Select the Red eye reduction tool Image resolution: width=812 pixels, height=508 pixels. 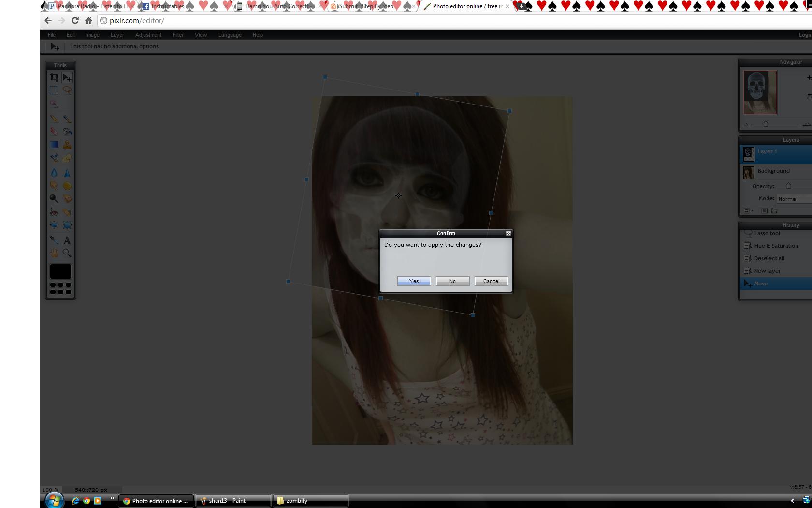(x=54, y=212)
